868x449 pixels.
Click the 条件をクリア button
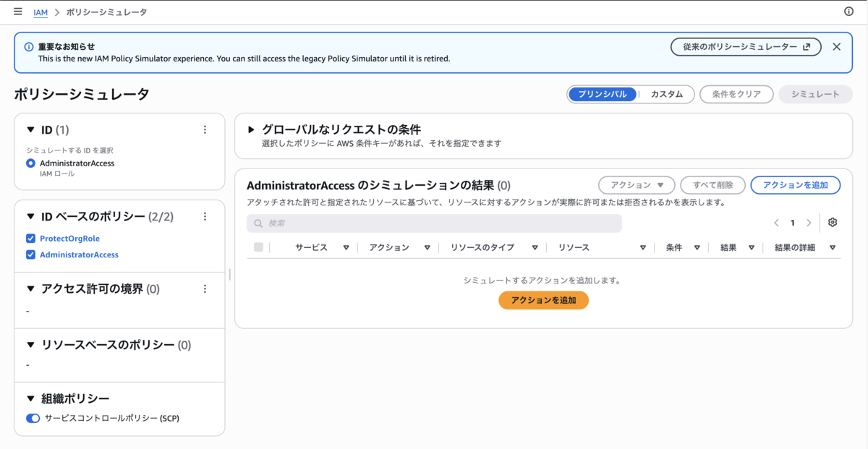736,94
